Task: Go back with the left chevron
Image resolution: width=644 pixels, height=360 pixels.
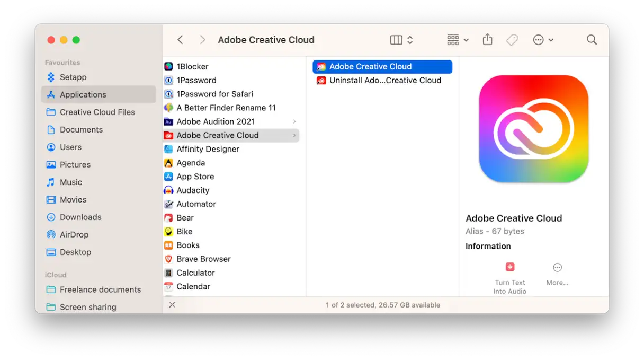Action: point(180,40)
